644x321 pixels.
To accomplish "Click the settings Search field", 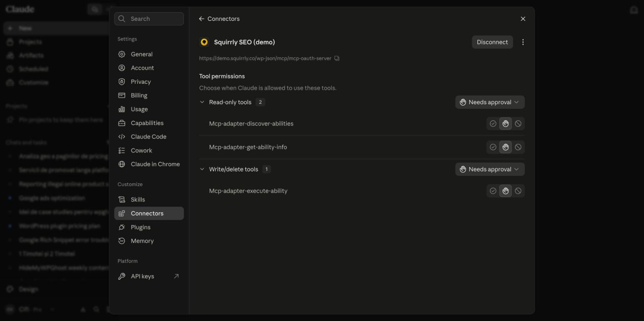I will (149, 19).
